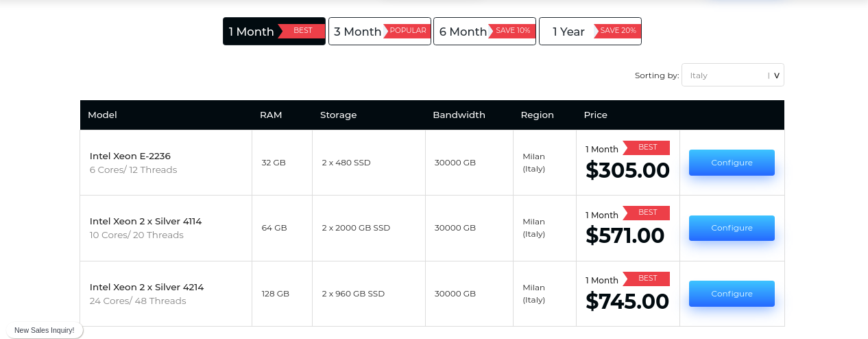
Task: Click the sorting dropdown arrow
Action: pos(776,75)
